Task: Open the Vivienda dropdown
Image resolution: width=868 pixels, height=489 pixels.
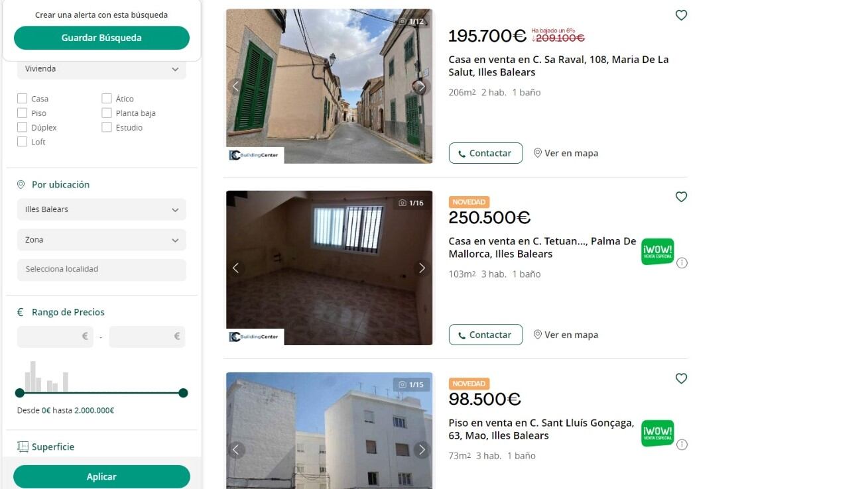Action: (101, 69)
